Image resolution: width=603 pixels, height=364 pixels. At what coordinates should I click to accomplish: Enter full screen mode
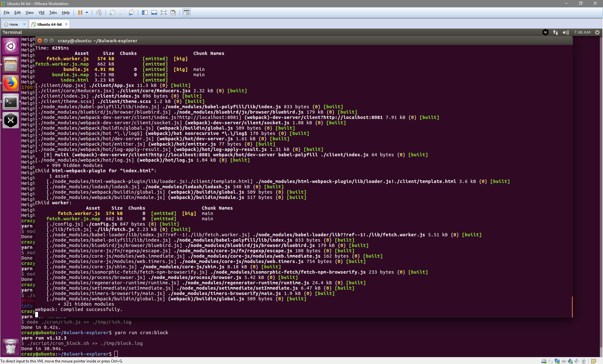click(164, 13)
